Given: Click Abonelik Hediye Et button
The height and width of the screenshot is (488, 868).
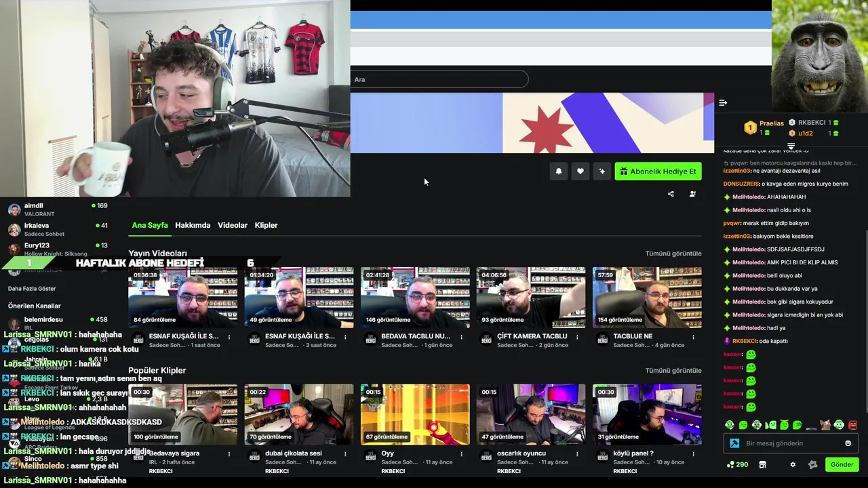Looking at the screenshot, I should [x=658, y=171].
